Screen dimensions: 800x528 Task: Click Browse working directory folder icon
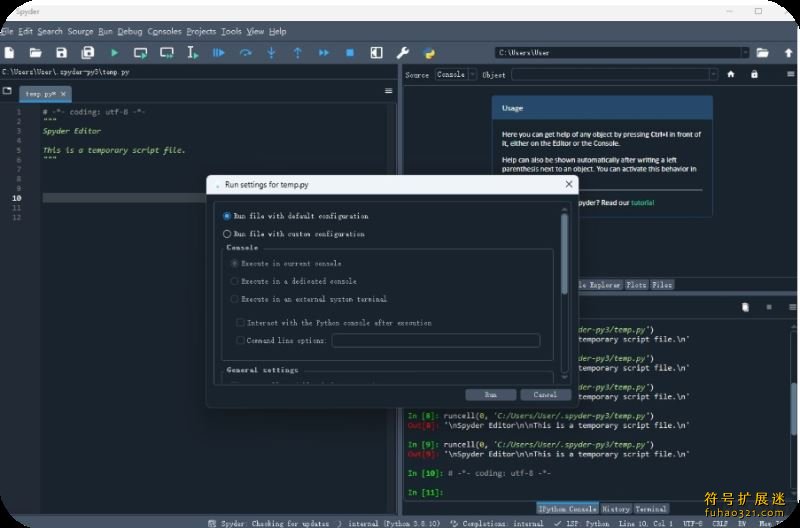pyautogui.click(x=762, y=53)
